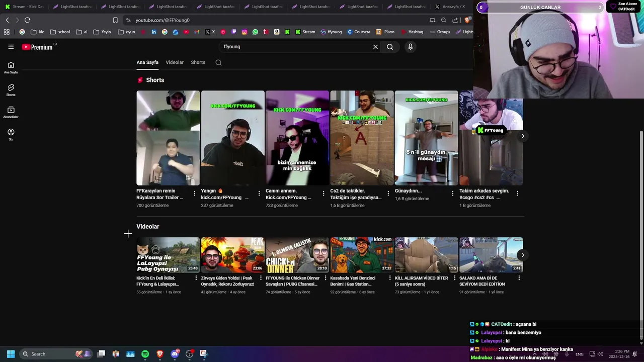The image size is (644, 362).
Task: Click the browser address bar URL
Action: (x=163, y=20)
